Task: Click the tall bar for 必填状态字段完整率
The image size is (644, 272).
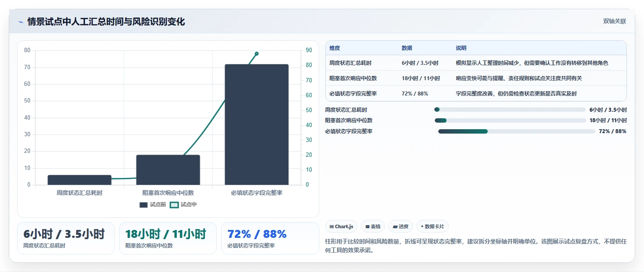Action: [257, 125]
